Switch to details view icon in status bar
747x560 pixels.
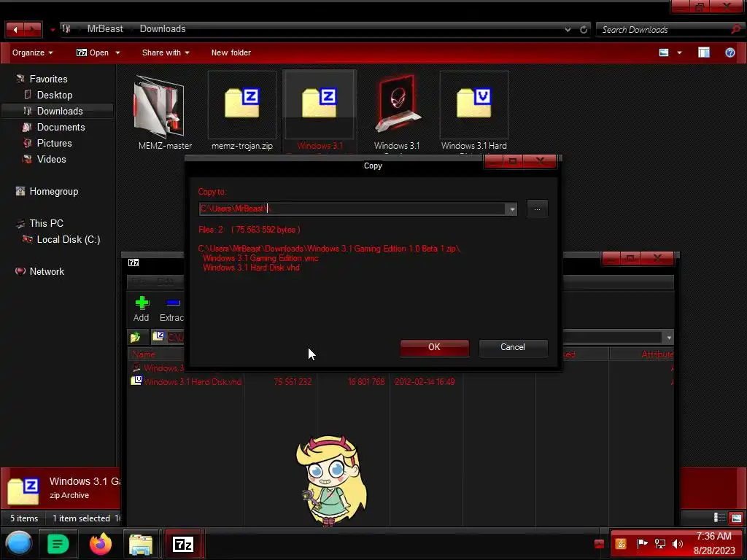[x=719, y=518]
